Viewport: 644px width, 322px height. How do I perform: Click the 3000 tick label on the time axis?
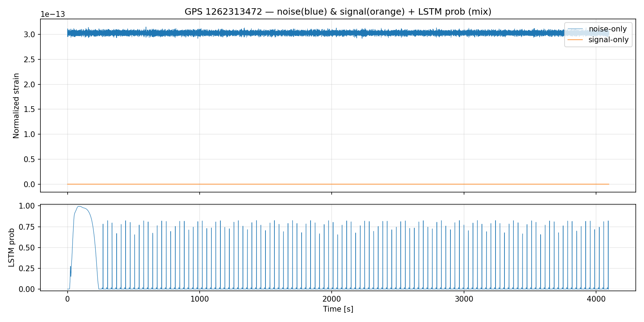tap(464, 299)
